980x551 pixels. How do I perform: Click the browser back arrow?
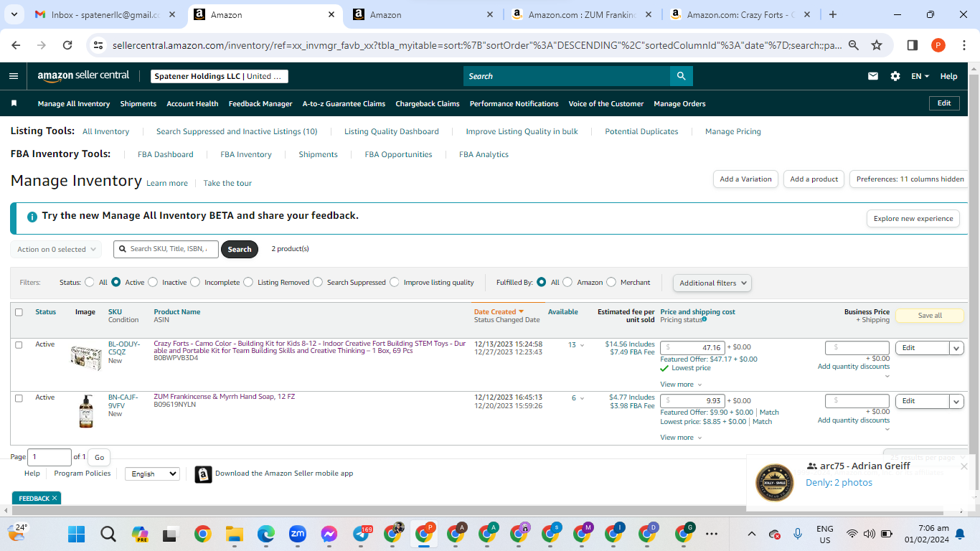(17, 45)
